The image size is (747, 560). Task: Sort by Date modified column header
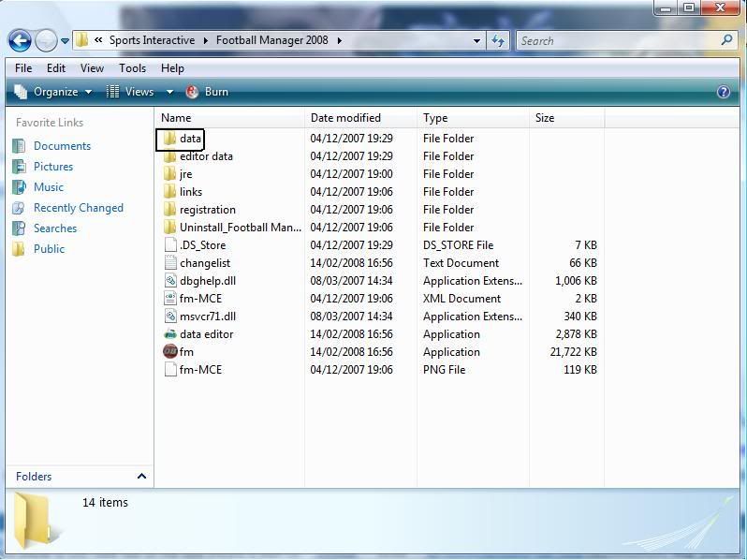click(x=360, y=118)
